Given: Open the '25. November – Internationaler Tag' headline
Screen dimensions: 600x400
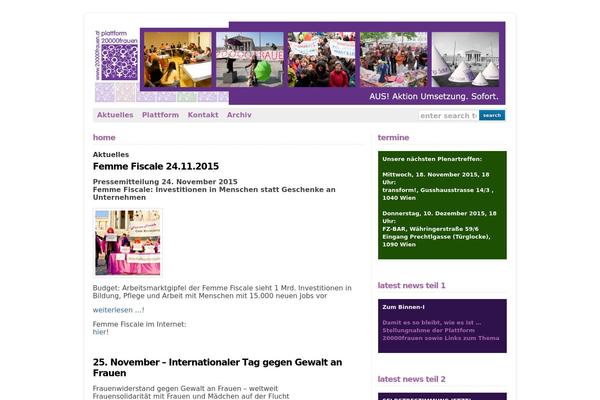Looking at the screenshot, I should pyautogui.click(x=217, y=367).
